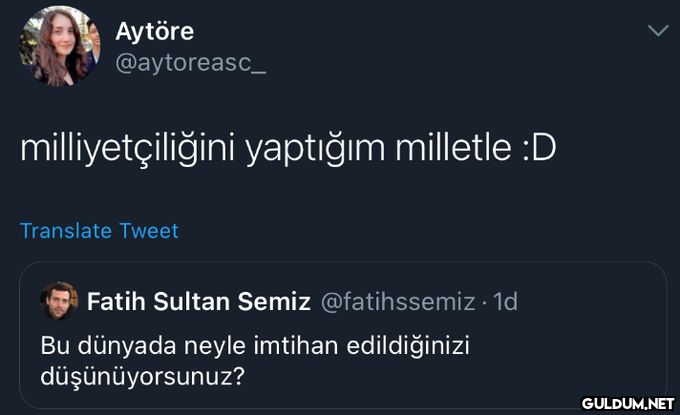
Task: Open the tweet options chevron dropdown
Action: [x=657, y=32]
